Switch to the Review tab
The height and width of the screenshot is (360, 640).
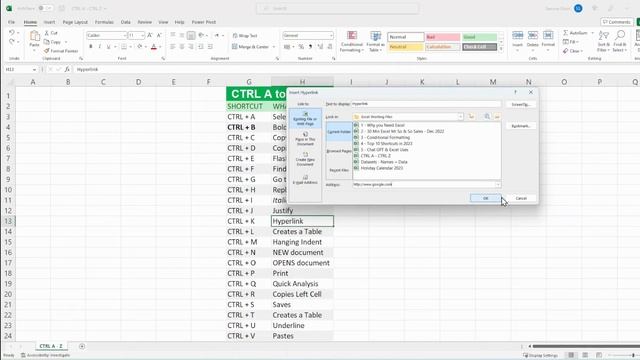click(144, 22)
